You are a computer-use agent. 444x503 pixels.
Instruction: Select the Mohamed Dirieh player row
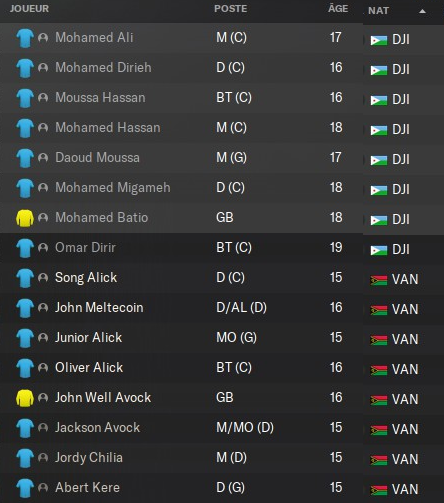click(181, 68)
